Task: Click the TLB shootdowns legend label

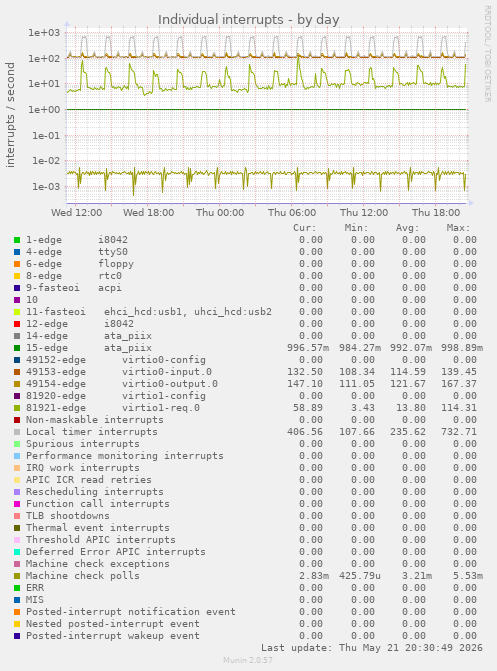Action: [x=68, y=516]
